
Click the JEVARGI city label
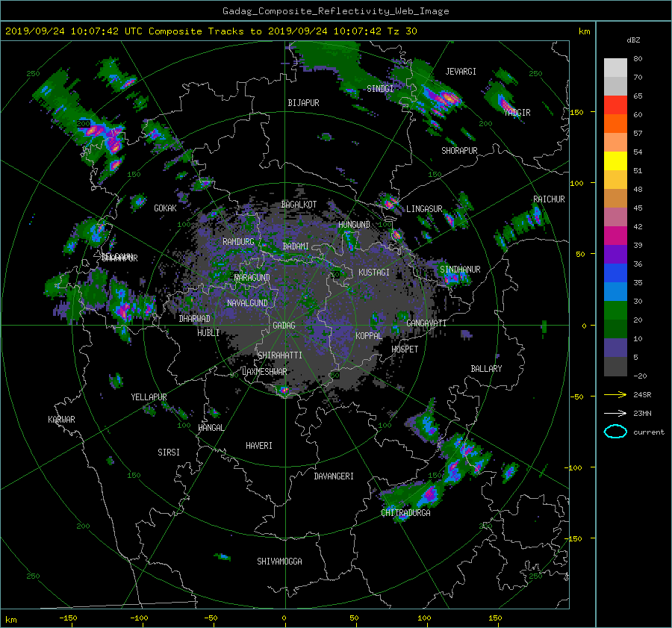[x=461, y=72]
